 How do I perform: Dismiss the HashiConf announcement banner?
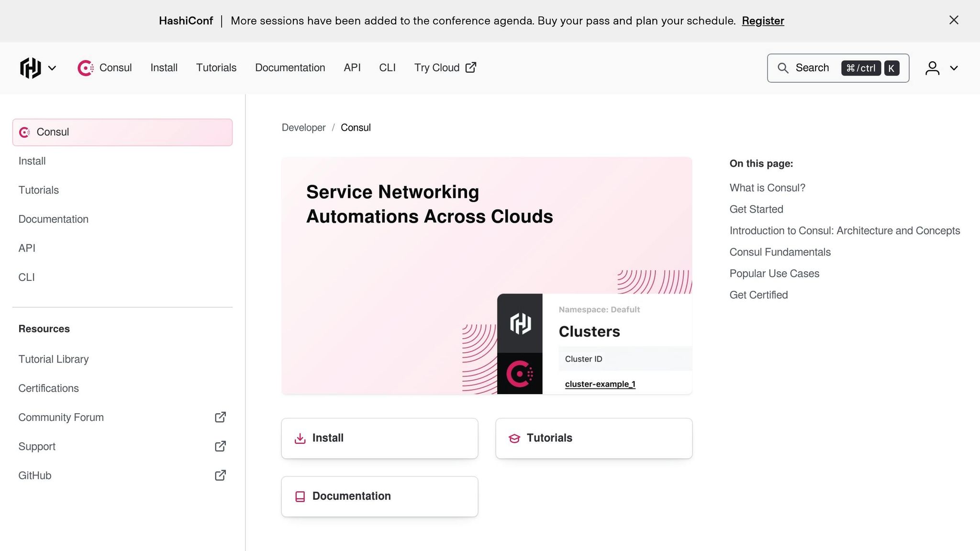[x=954, y=20]
